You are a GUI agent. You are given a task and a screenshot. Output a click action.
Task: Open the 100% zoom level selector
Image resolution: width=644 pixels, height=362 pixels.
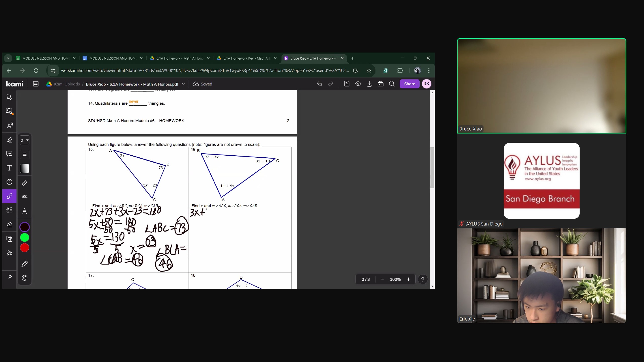coord(395,279)
